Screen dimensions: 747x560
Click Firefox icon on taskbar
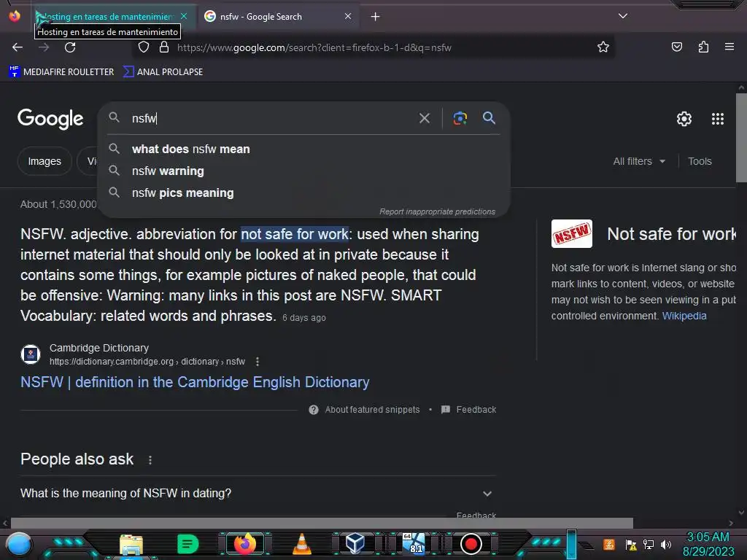(244, 544)
